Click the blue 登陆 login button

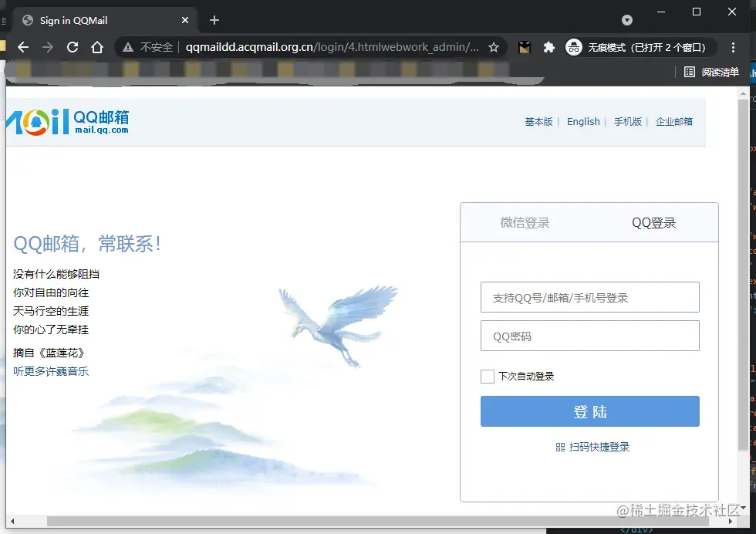[589, 411]
